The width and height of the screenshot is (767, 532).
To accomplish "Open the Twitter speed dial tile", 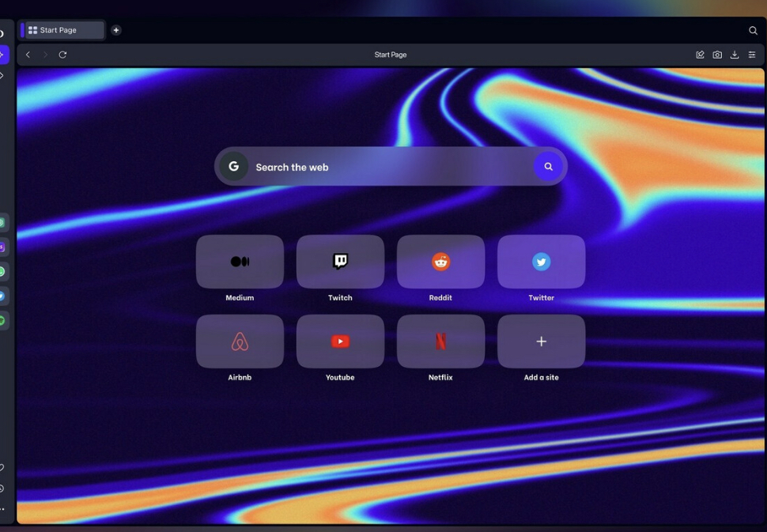I will 541,262.
